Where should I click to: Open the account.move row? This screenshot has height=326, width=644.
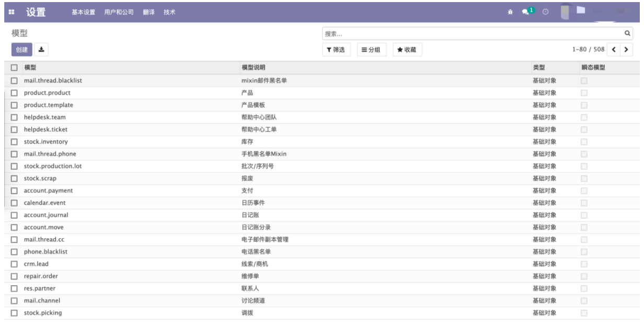pos(321,227)
